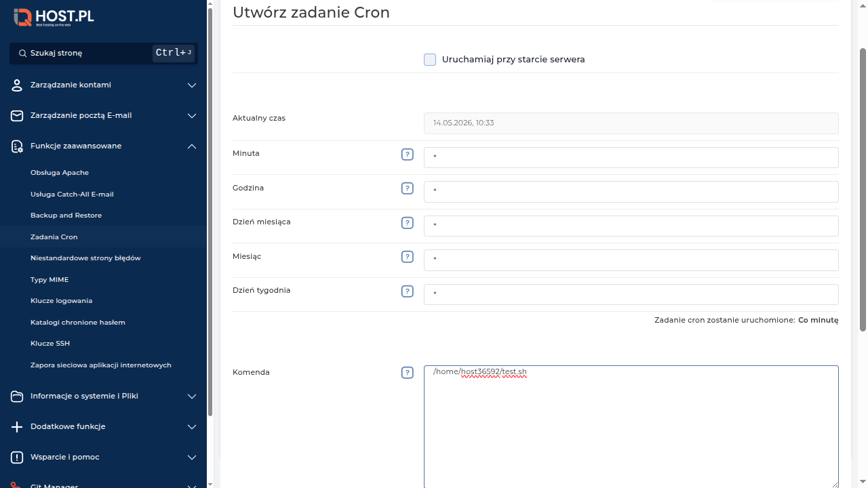Collapse the Funkcje zaawansowane section
This screenshot has width=868, height=488.
tap(192, 146)
